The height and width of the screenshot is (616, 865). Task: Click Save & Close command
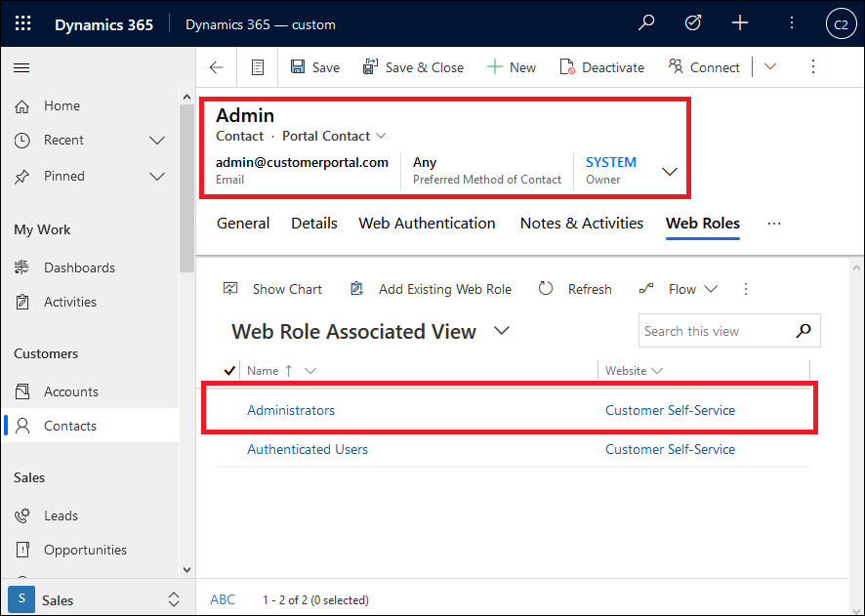pos(413,67)
